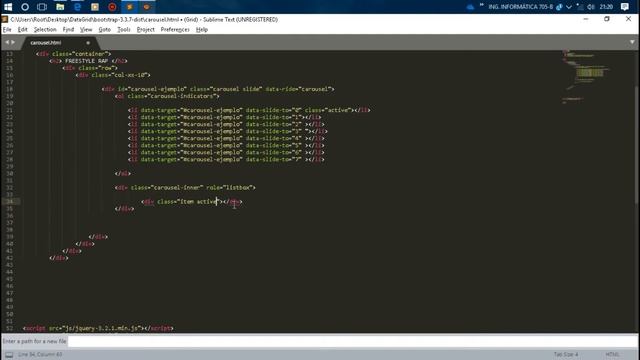Click the item active div on line 34
This screenshot has height=360, width=640.
(x=192, y=202)
